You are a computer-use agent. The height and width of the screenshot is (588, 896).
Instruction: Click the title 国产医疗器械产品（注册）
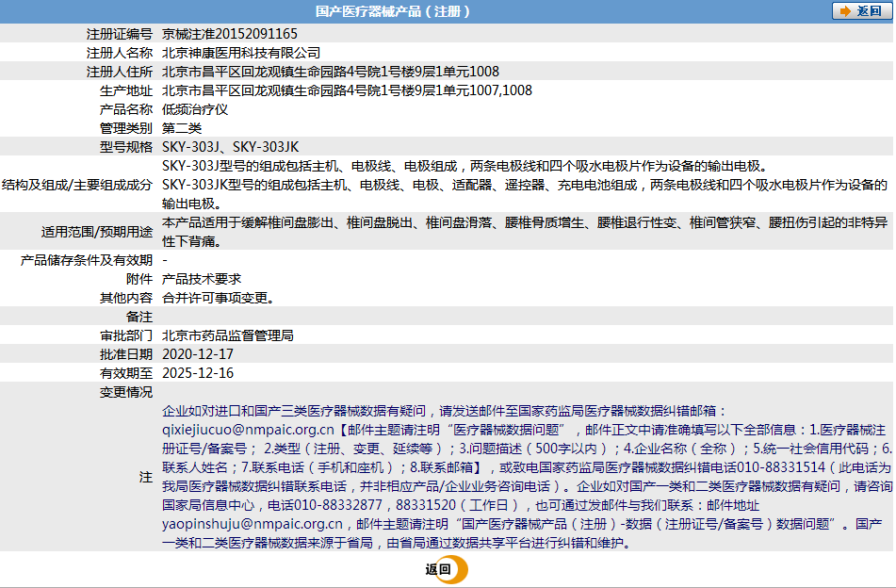point(393,11)
